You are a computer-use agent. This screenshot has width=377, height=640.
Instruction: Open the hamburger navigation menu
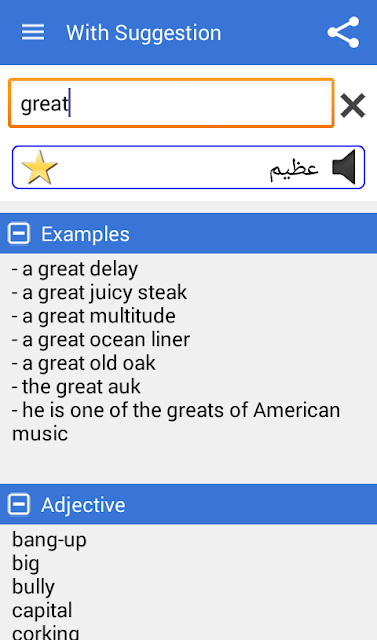(33, 32)
